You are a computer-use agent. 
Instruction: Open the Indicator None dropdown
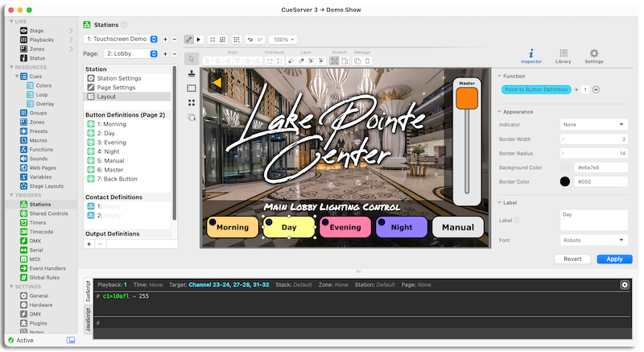point(593,125)
